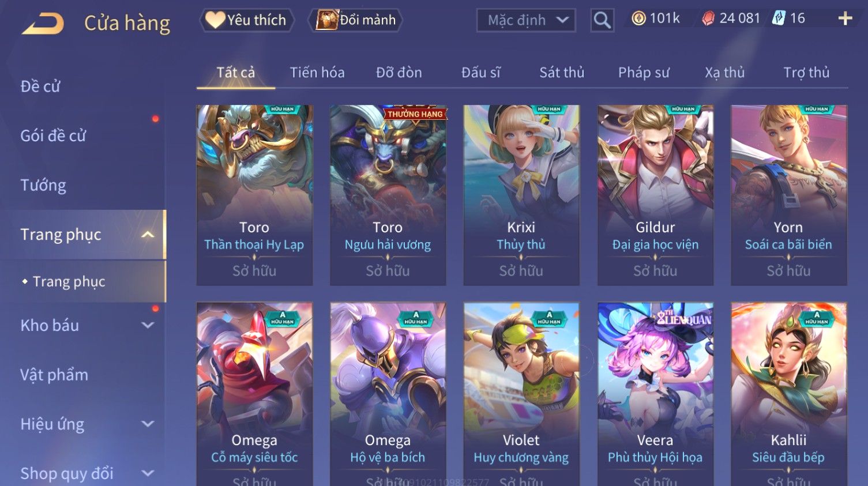Collapse the Trang phục sidebar section

[x=148, y=235]
